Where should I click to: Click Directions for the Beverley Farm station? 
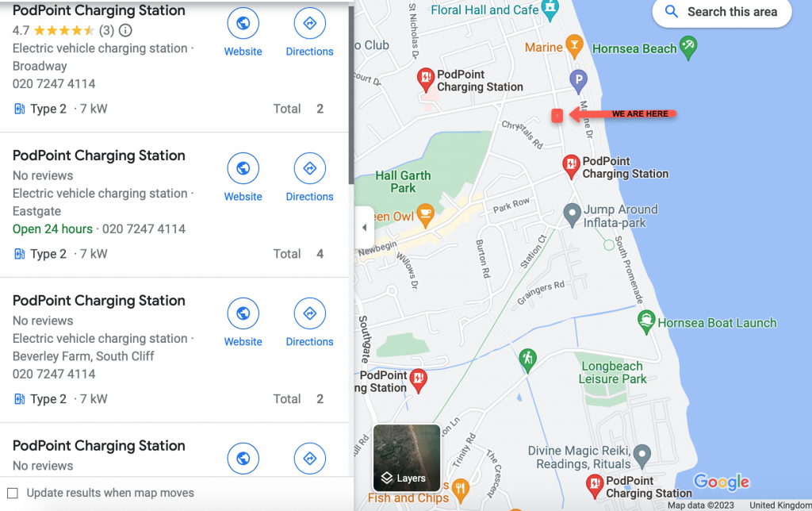point(310,323)
